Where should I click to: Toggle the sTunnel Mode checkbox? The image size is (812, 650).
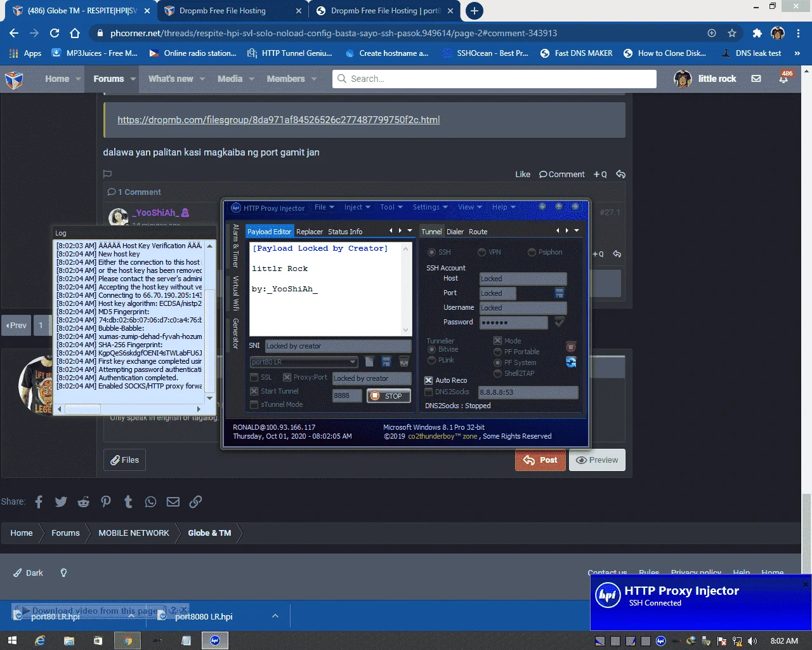point(254,404)
